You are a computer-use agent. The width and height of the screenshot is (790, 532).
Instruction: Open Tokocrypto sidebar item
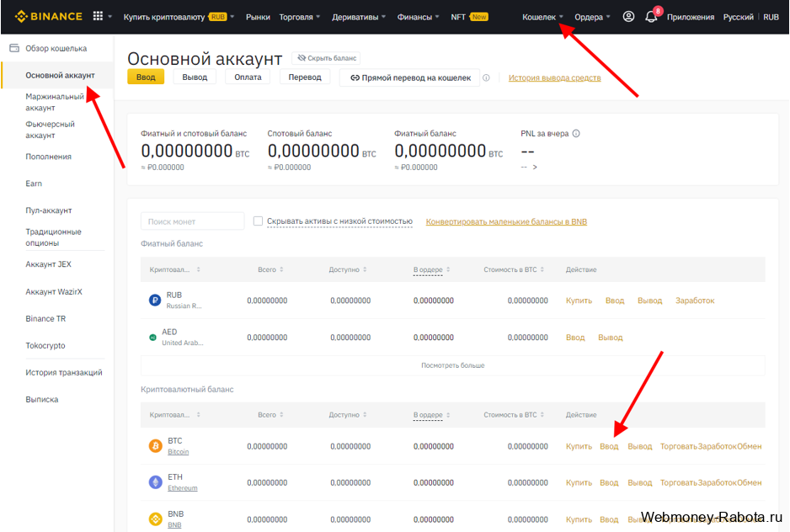(45, 346)
